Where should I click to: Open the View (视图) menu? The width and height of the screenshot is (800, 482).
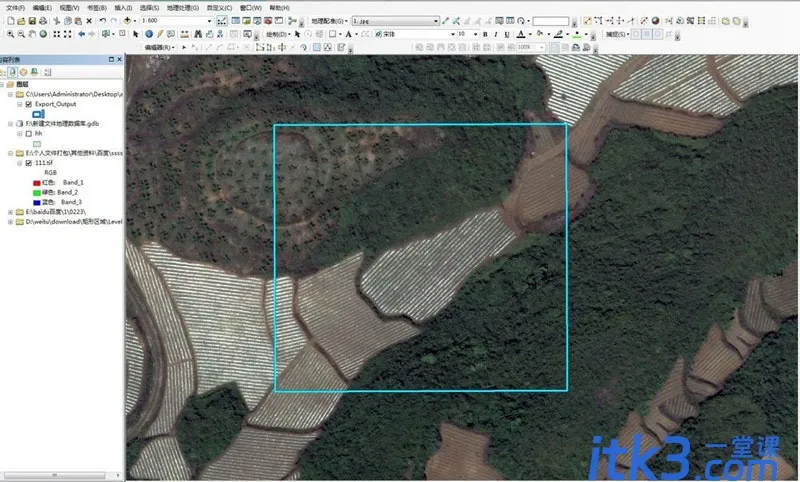pos(69,8)
